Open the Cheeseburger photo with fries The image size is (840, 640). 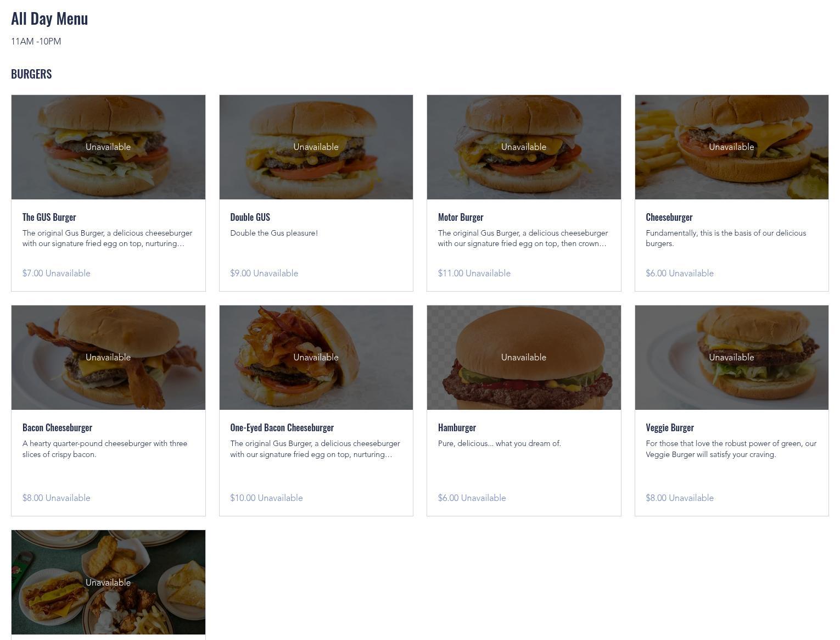click(x=732, y=147)
